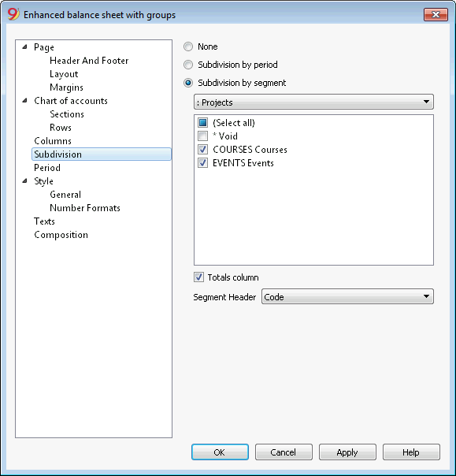Image resolution: width=456 pixels, height=476 pixels.
Task: Toggle the (Select all) checkbox
Action: pyautogui.click(x=202, y=123)
